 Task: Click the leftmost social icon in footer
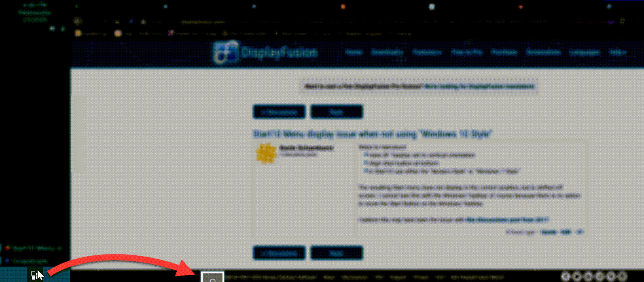pyautogui.click(x=566, y=276)
